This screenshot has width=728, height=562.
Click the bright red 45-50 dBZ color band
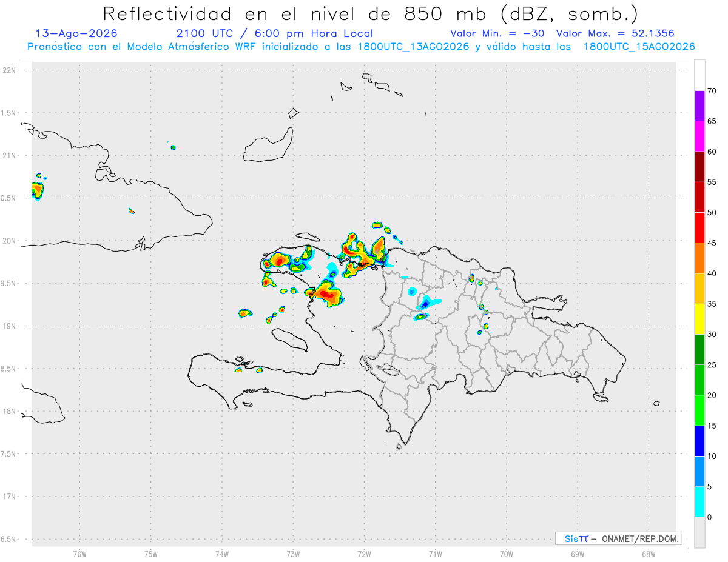pos(699,228)
